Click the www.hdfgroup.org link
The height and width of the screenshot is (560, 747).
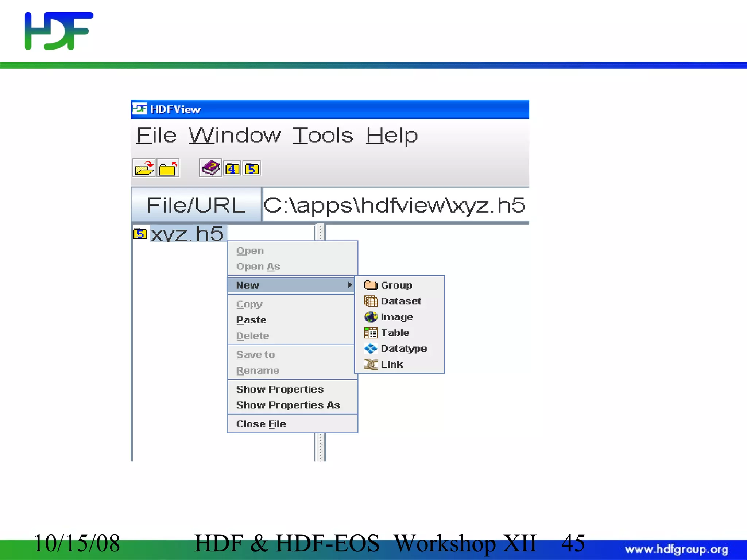(677, 549)
